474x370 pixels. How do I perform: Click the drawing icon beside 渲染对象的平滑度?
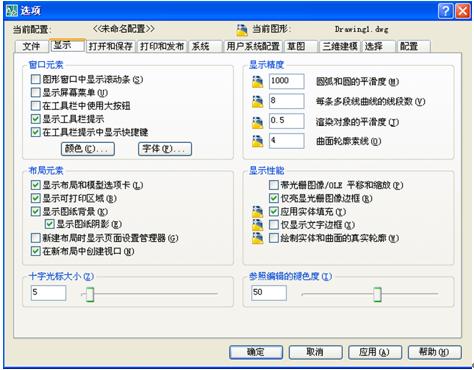[x=257, y=122]
